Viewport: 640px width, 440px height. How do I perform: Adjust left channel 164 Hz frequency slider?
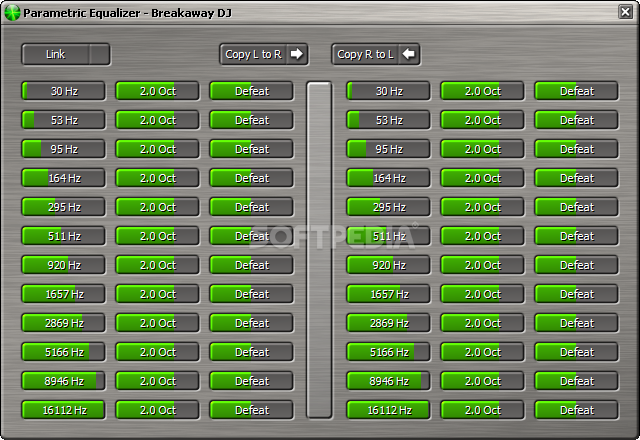pyautogui.click(x=63, y=178)
